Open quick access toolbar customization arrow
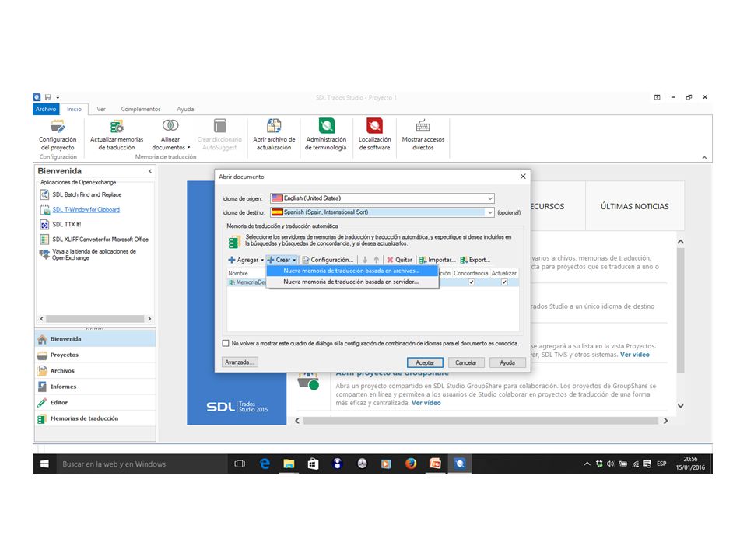The width and height of the screenshot is (747, 560). pyautogui.click(x=58, y=97)
